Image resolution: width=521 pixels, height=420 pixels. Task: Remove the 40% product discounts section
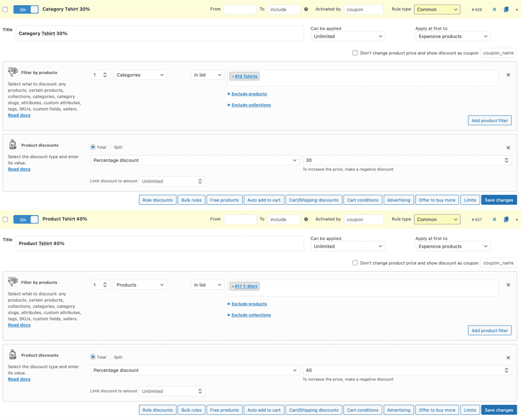[508, 357]
